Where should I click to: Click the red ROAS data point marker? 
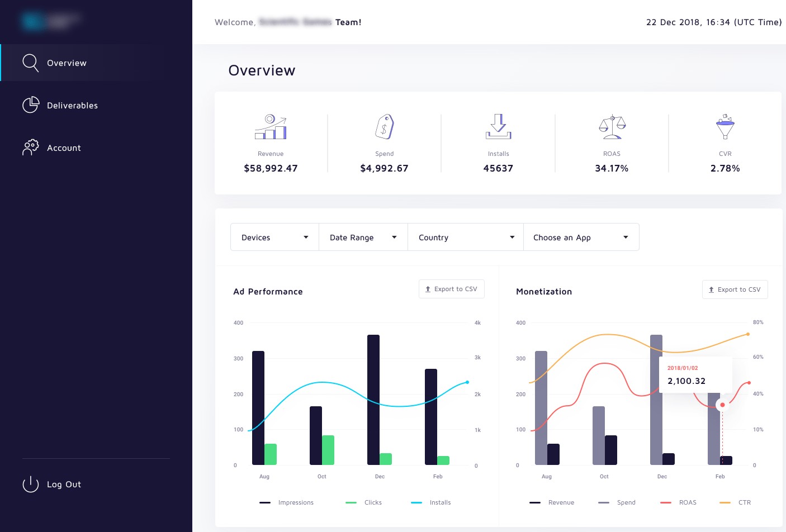(722, 405)
